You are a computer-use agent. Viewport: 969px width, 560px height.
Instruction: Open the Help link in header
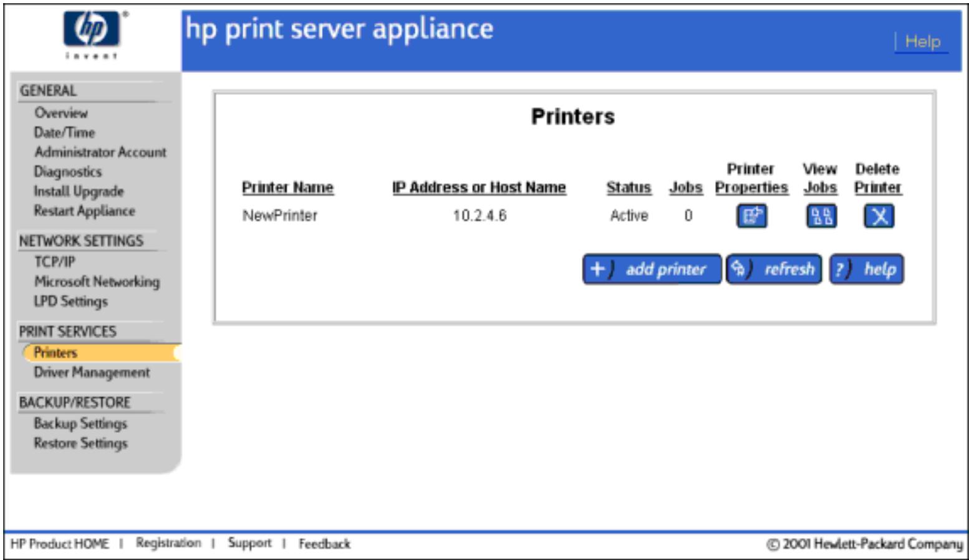922,42
